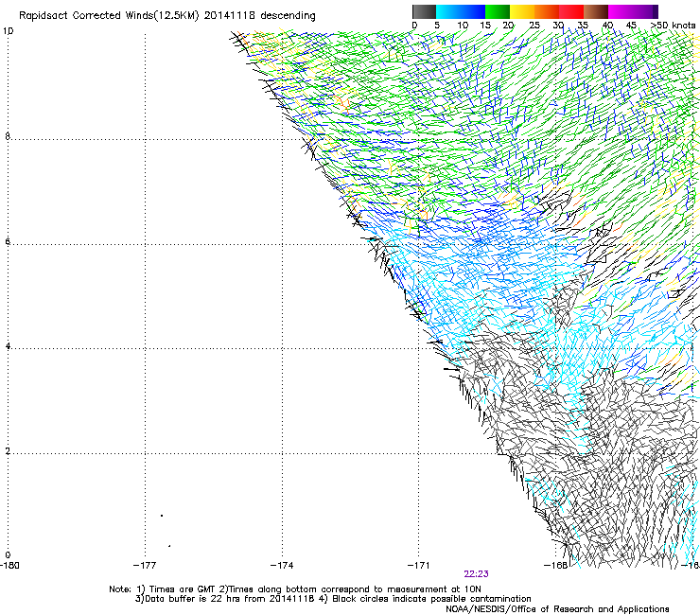
Task: Click the latitude '4' axis label
Action: click(8, 346)
